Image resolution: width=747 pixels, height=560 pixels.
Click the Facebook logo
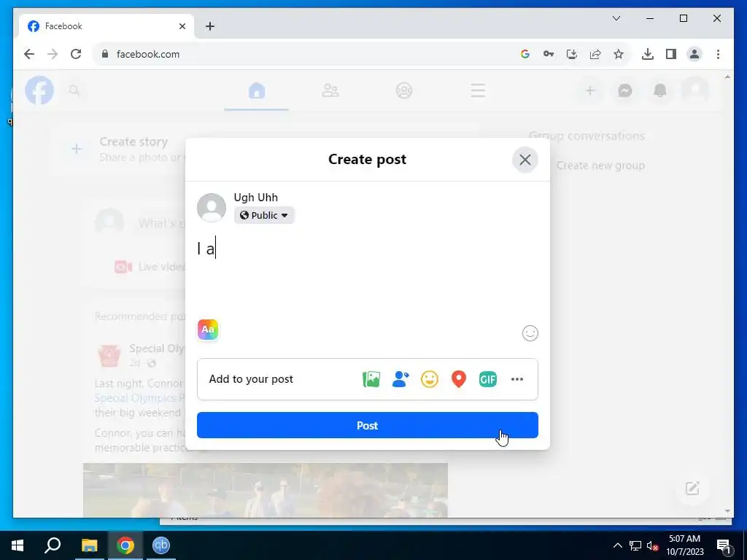39,90
